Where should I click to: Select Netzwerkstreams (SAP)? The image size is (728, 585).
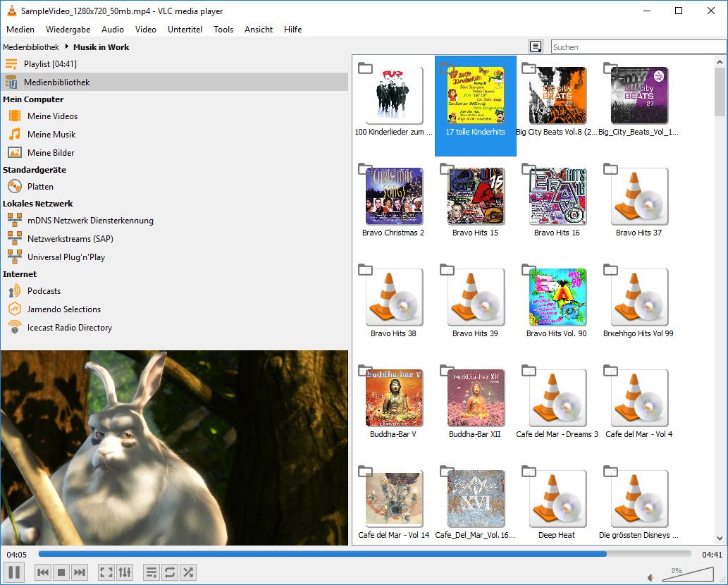pos(174,239)
